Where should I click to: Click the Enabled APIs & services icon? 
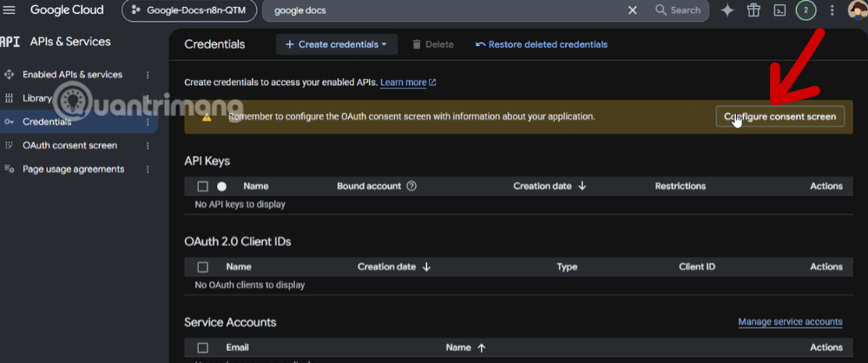[x=9, y=75]
